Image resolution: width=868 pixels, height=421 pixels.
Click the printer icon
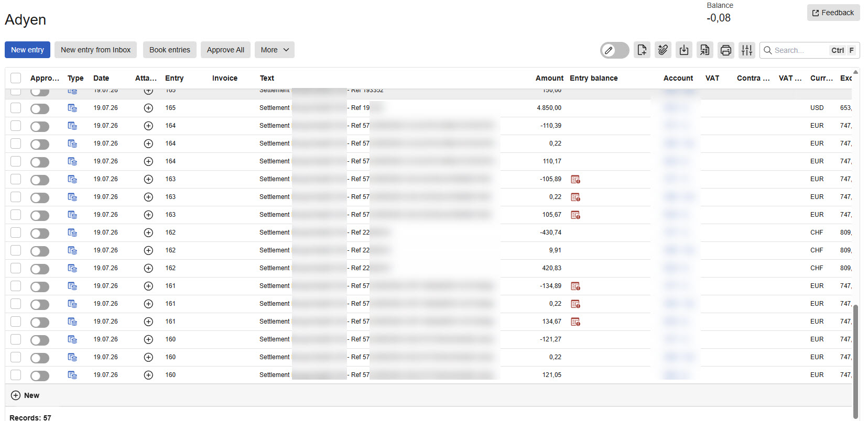coord(725,50)
